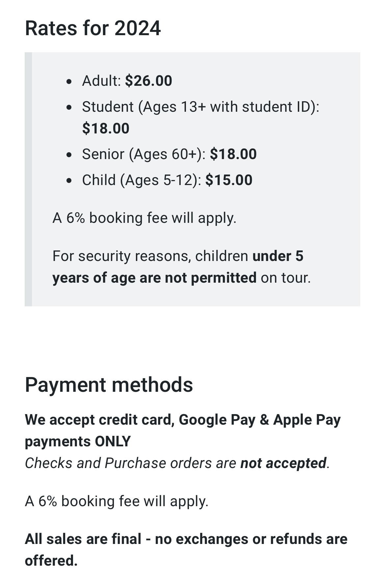Click the word "offered." on the last line
This screenshot has height=588, width=385.
[51, 561]
